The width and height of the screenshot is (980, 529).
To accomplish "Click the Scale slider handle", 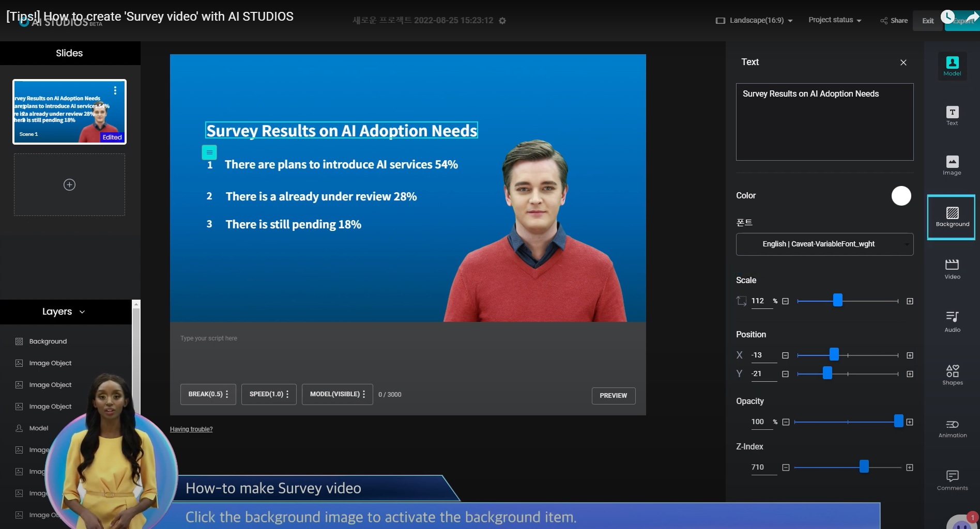I will click(x=838, y=300).
